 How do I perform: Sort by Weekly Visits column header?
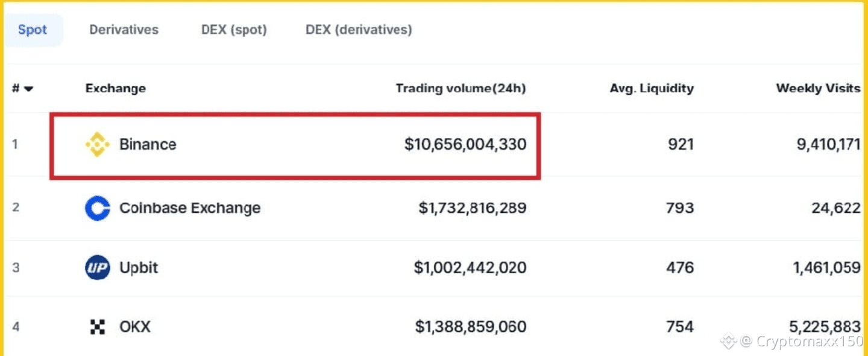tap(818, 89)
